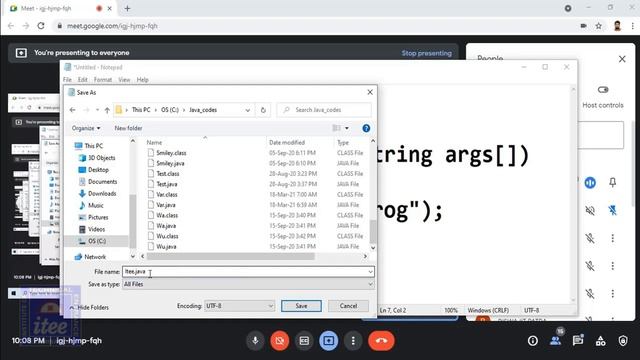640x360 pixels.
Task: Click the horizontal scrollbar of the file list
Action: coord(231,256)
